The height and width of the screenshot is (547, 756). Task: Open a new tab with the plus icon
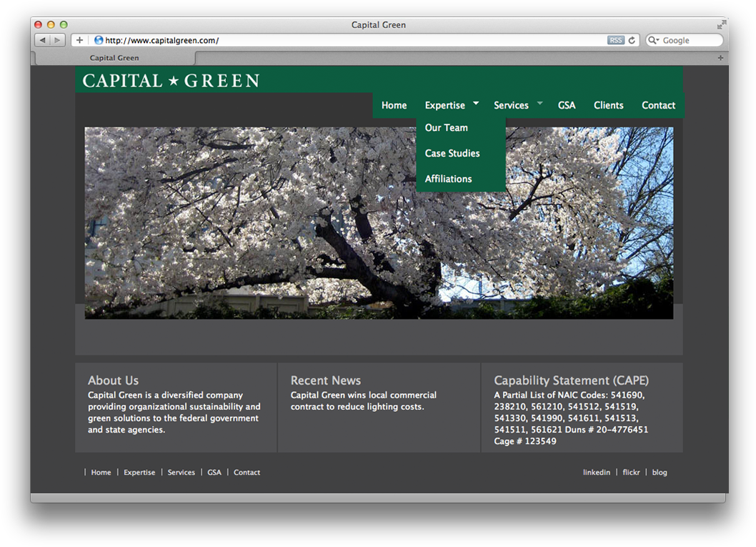[720, 58]
